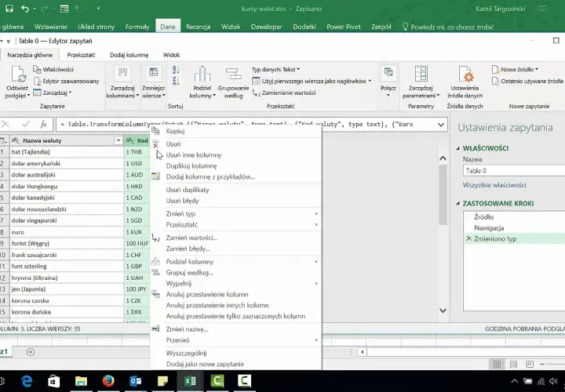Switch to Page Layout view icon
This screenshot has width=565, height=392.
pyautogui.click(x=513, y=365)
